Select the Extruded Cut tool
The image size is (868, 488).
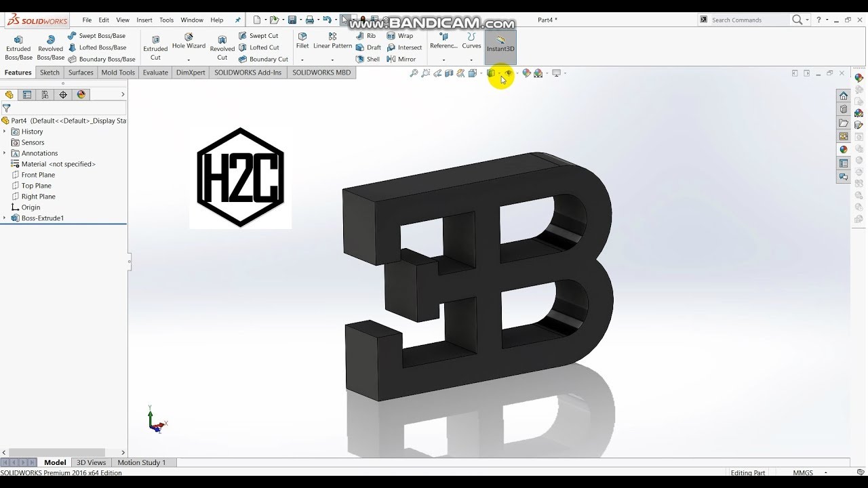click(155, 47)
